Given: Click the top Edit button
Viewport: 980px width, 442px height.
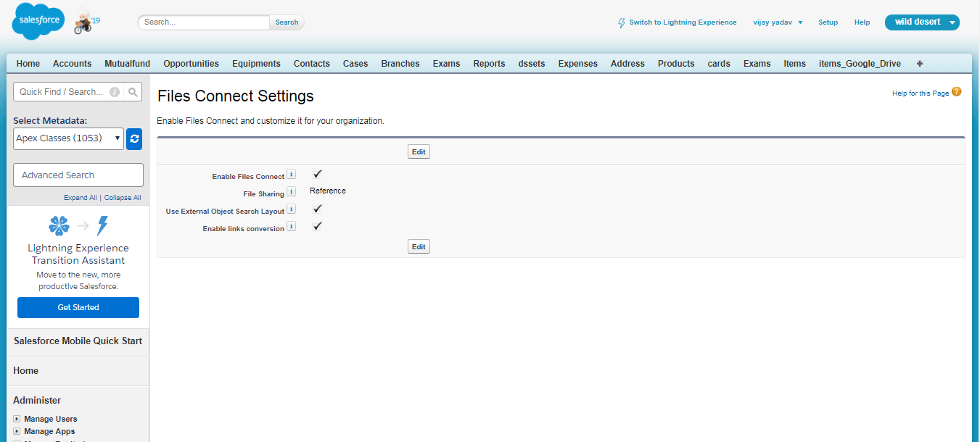Looking at the screenshot, I should pos(419,151).
